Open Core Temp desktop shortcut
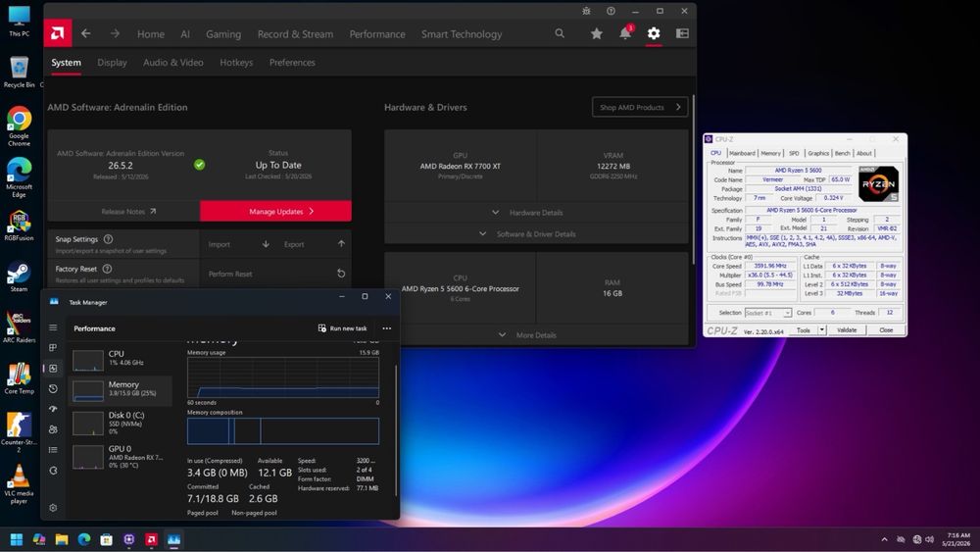Image resolution: width=980 pixels, height=552 pixels. (19, 378)
